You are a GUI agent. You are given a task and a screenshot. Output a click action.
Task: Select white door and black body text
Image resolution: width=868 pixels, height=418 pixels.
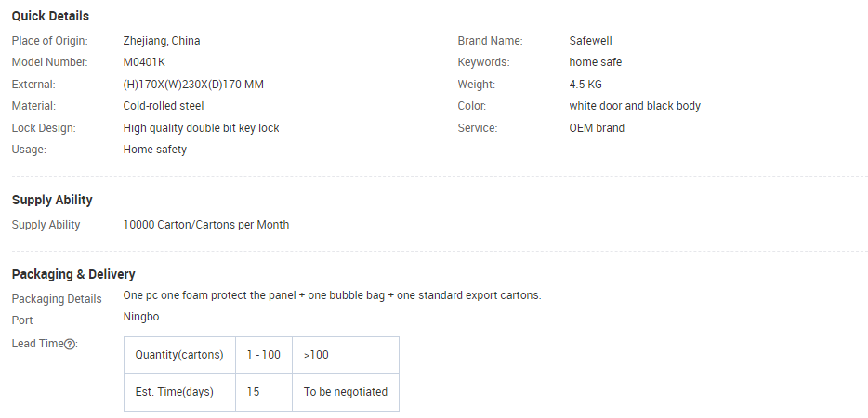635,106
